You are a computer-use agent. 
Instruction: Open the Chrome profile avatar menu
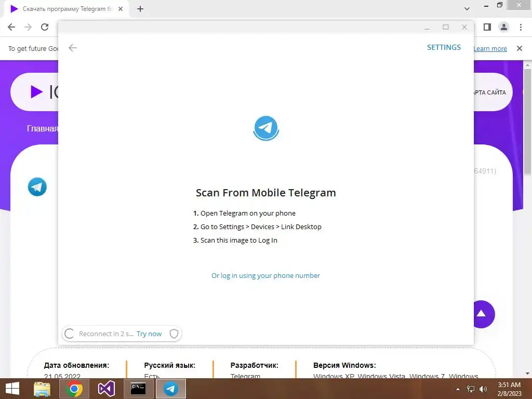tap(504, 27)
